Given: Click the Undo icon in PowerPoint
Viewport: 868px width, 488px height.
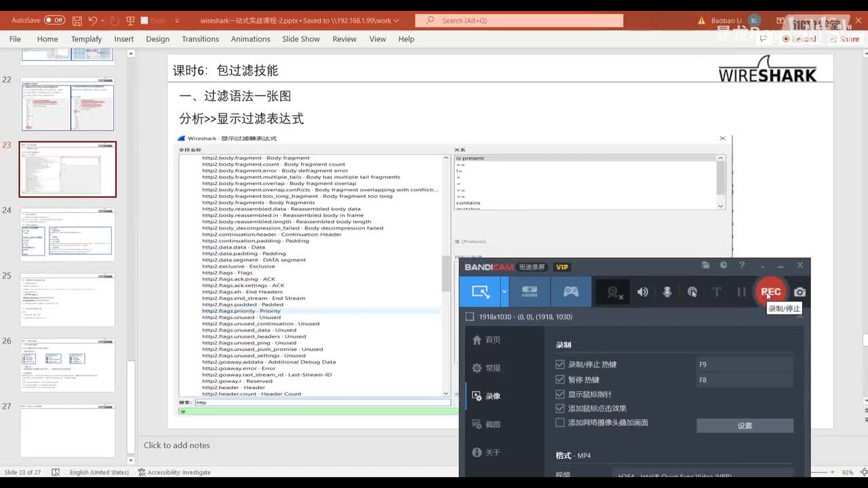Looking at the screenshot, I should point(93,21).
